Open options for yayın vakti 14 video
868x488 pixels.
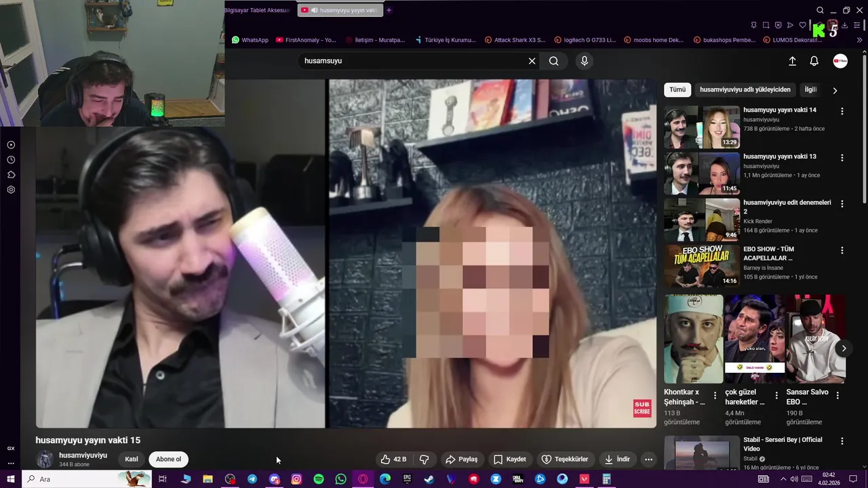coord(842,111)
